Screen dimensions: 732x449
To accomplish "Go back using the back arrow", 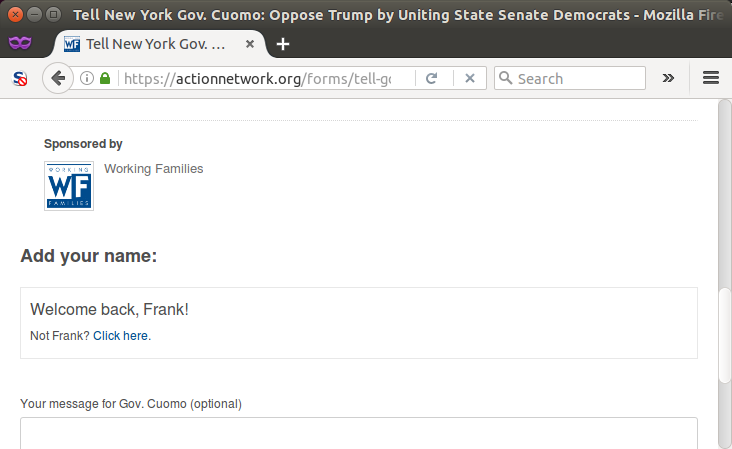I will 58,78.
